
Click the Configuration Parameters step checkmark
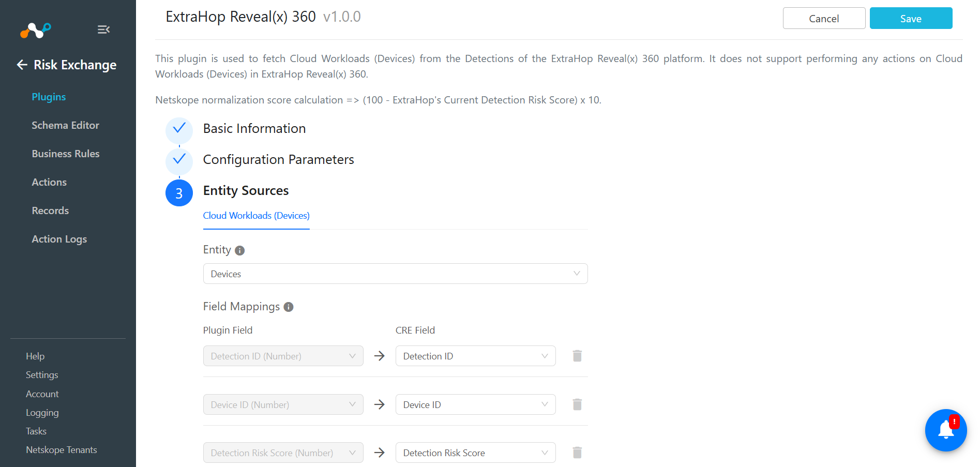coord(179,161)
